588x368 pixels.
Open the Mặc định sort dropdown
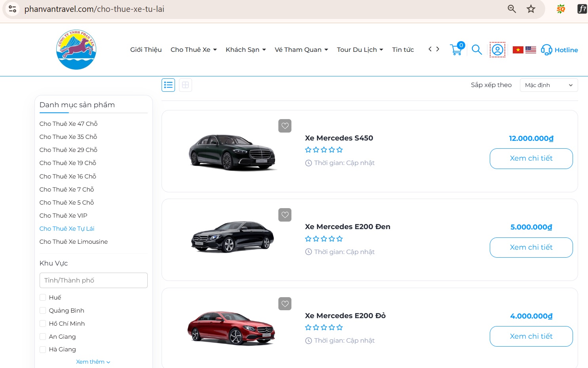(x=549, y=85)
